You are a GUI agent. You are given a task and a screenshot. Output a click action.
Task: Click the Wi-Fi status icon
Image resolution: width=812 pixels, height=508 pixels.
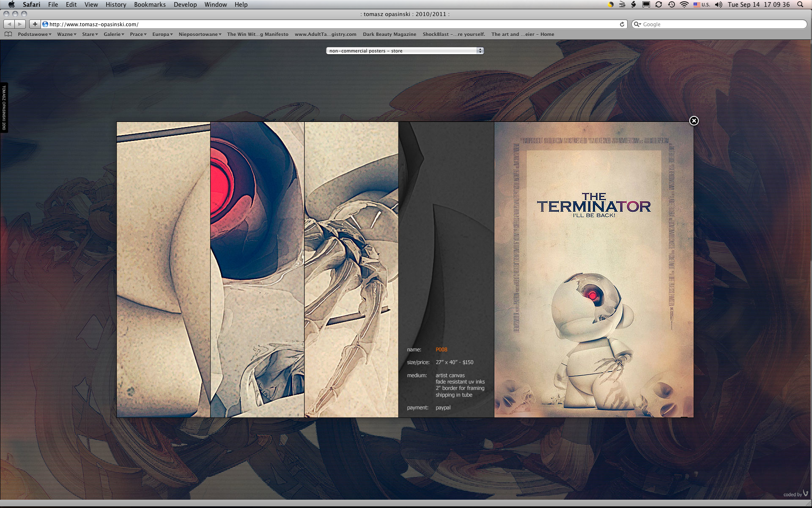coord(684,5)
